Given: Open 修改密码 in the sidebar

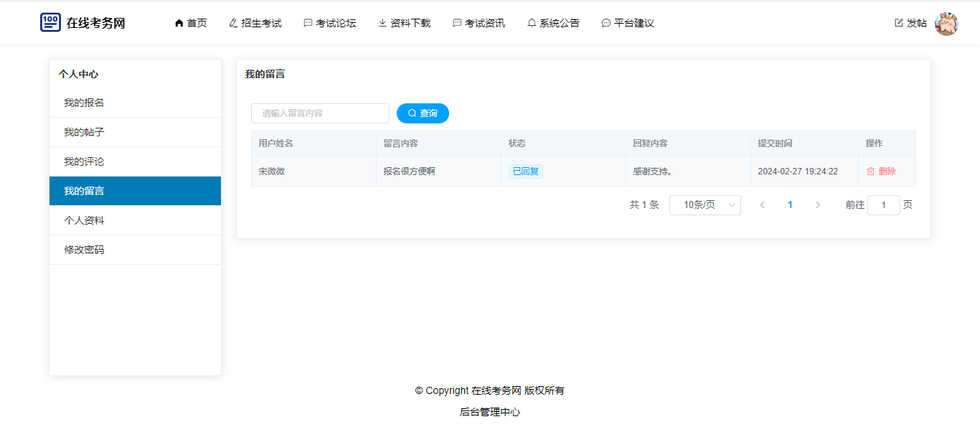Looking at the screenshot, I should 84,250.
